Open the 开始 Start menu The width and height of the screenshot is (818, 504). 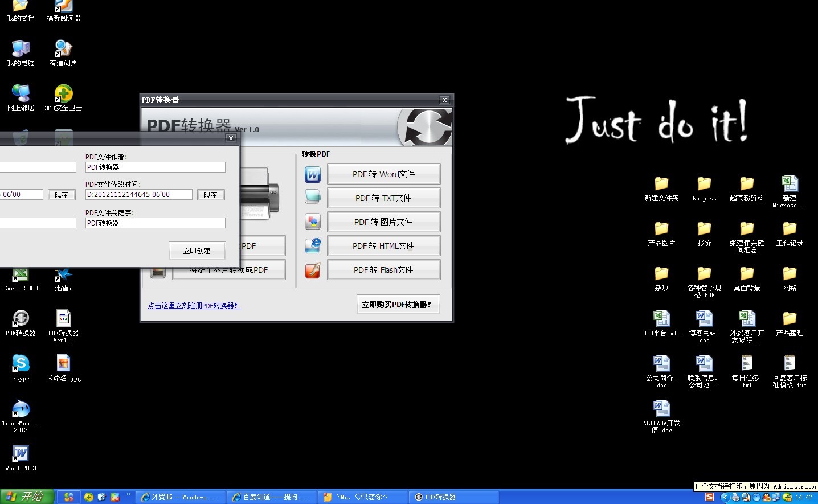27,497
